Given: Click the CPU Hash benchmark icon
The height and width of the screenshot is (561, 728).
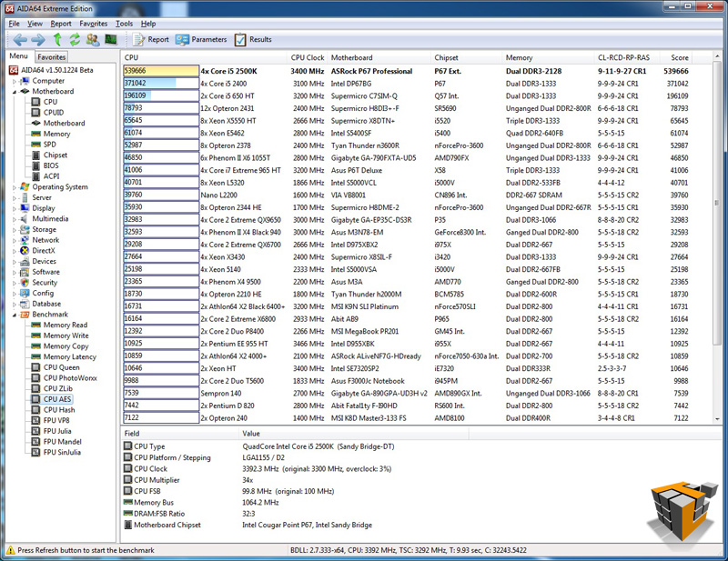Looking at the screenshot, I should point(35,410).
